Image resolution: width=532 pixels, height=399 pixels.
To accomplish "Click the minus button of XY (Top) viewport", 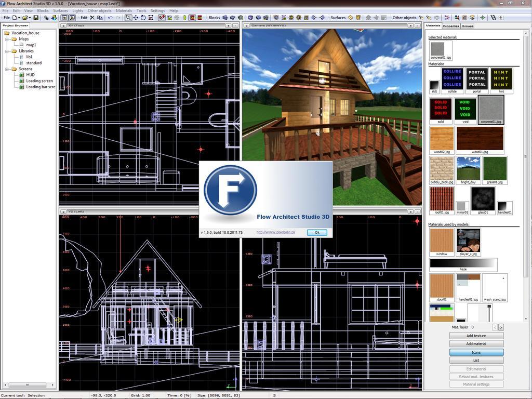I will [x=235, y=26].
